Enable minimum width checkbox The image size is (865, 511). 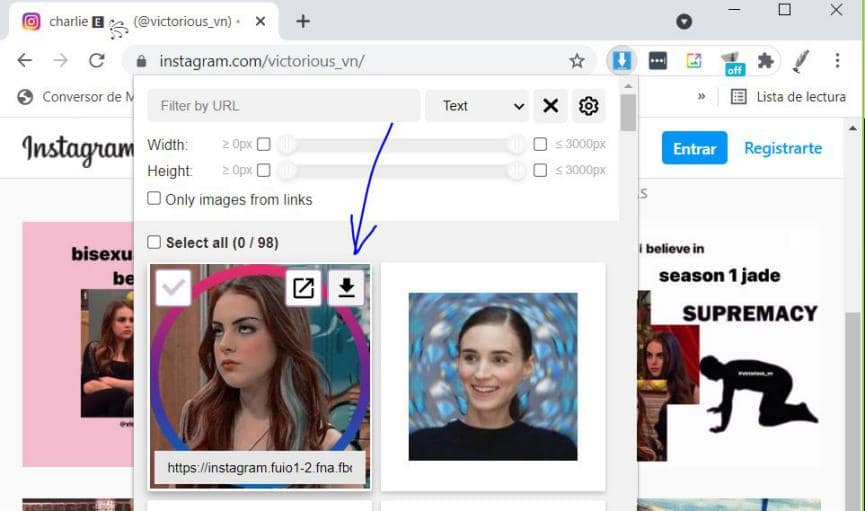[264, 144]
